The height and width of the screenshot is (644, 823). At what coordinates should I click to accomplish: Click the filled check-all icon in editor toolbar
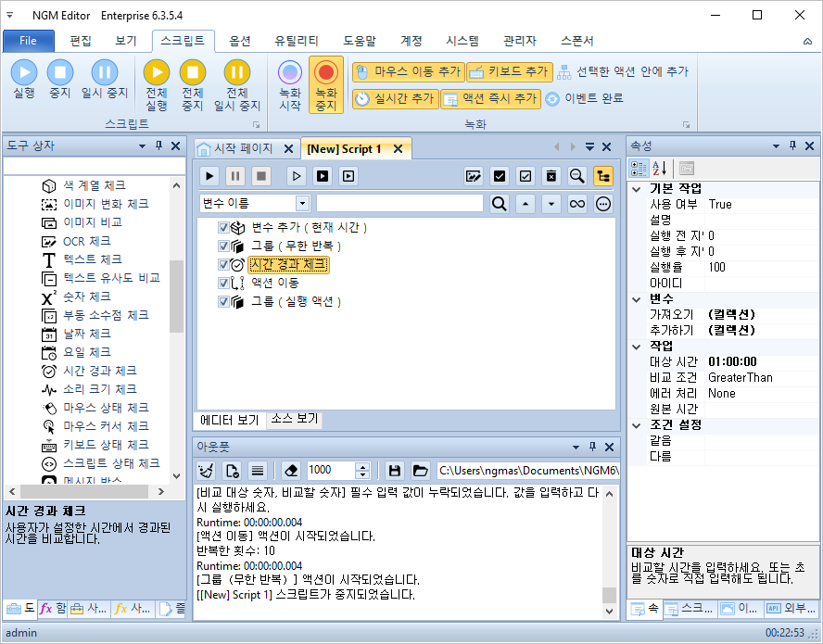coord(500,176)
